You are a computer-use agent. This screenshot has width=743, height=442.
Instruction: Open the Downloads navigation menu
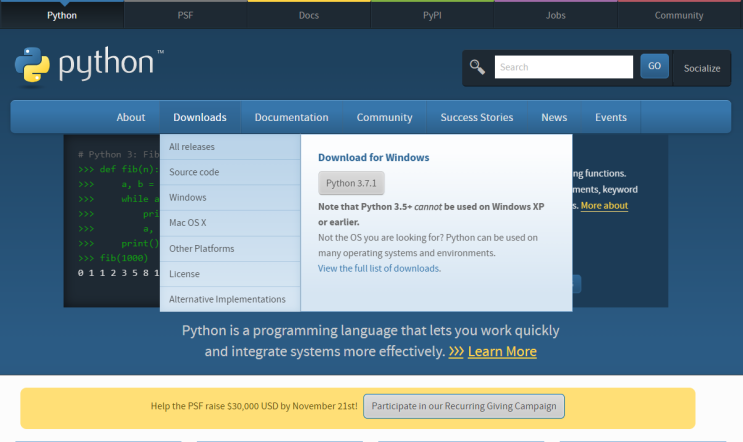click(x=200, y=117)
